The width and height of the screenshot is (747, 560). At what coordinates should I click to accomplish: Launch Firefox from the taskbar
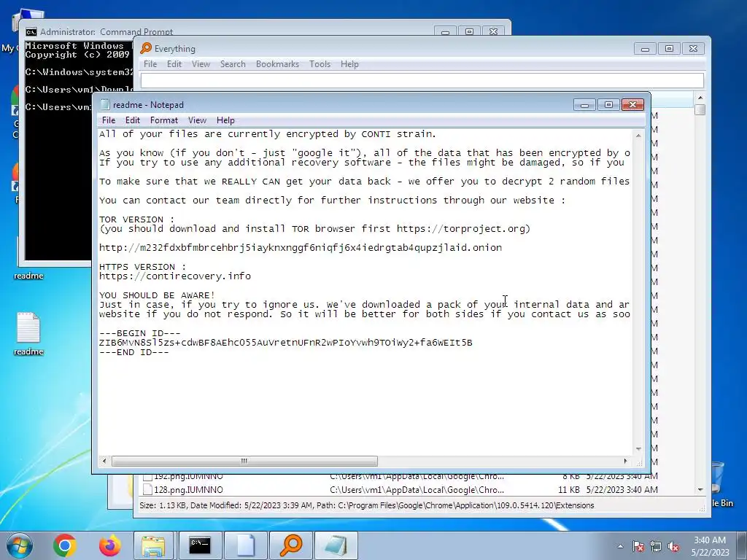pos(109,545)
